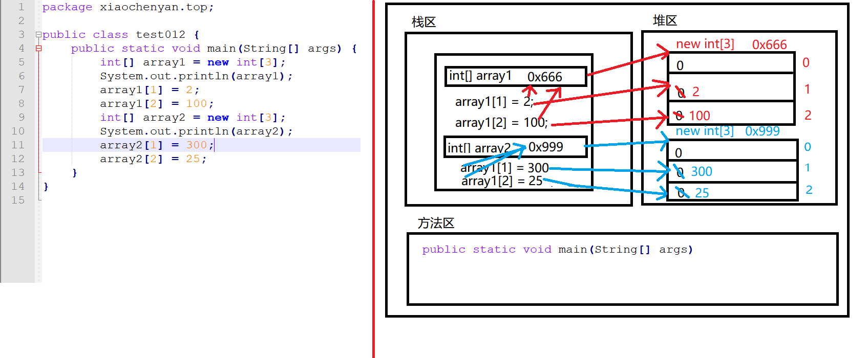Click the heap cell containing 300
Image resolution: width=868 pixels, height=358 pixels.
tap(732, 171)
